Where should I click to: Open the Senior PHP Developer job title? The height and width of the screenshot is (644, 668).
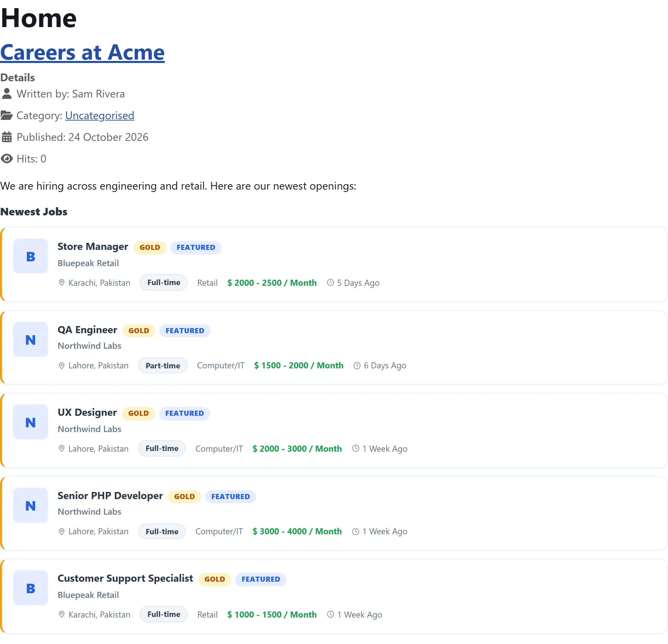pyautogui.click(x=110, y=495)
